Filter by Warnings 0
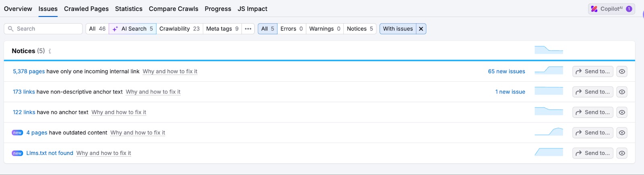The width and height of the screenshot is (644, 175). coord(325,29)
